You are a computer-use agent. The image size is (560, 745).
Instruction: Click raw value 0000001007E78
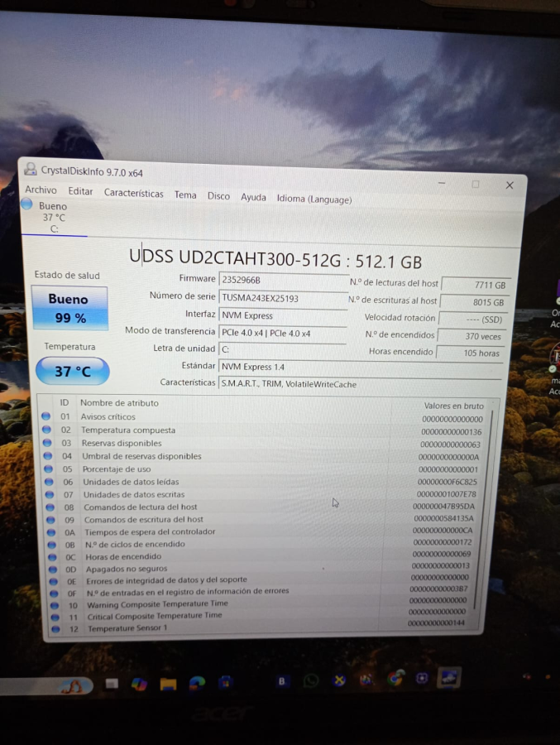(446, 494)
